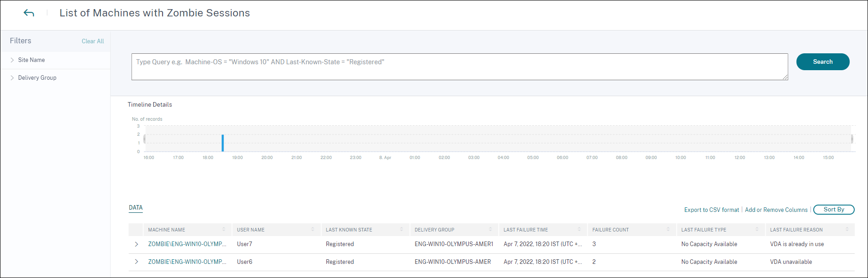Sort by Last Failure Reason column icon
Screen dimensions: 868x278
coord(847,229)
